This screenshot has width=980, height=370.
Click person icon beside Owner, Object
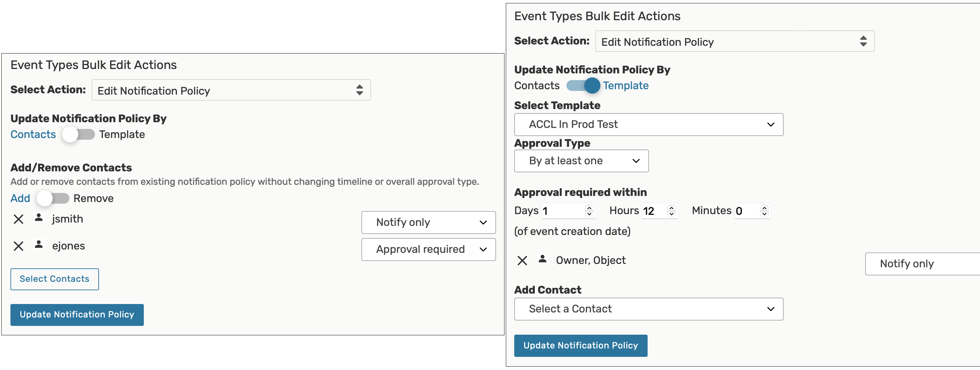pos(543,259)
